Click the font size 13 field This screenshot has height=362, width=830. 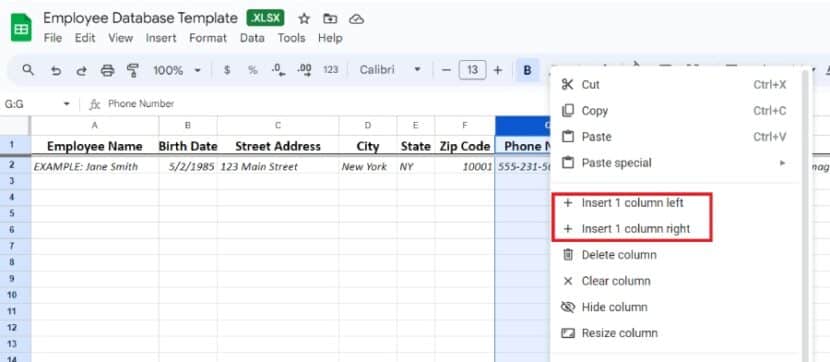click(x=473, y=70)
